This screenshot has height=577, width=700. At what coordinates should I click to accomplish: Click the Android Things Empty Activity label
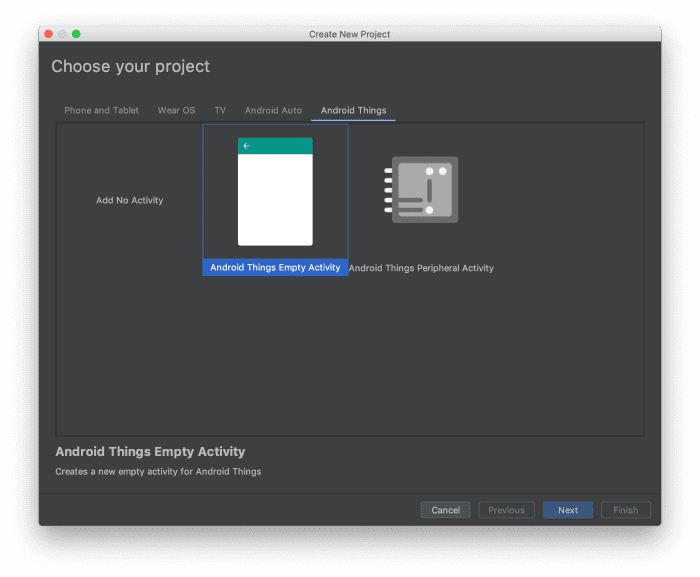[x=275, y=268]
